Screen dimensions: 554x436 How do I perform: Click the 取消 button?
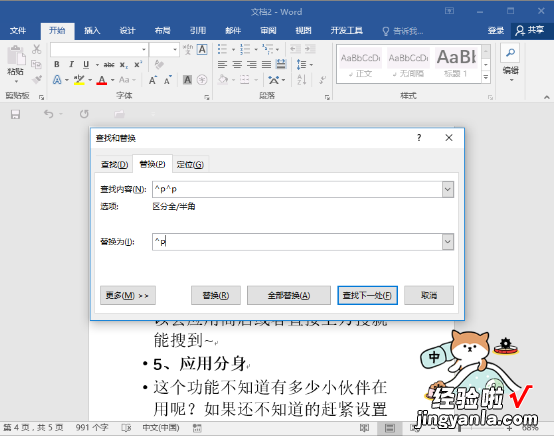(429, 295)
